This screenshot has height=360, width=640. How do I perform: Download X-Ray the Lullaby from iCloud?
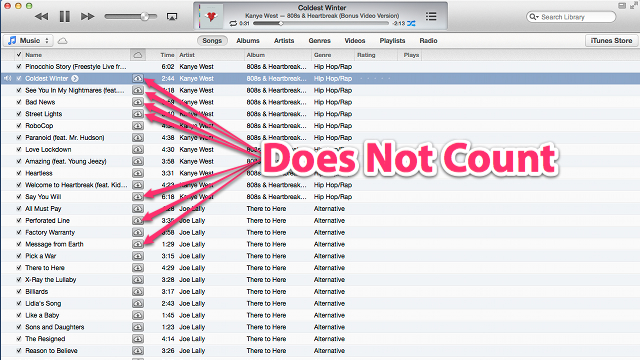pyautogui.click(x=138, y=280)
